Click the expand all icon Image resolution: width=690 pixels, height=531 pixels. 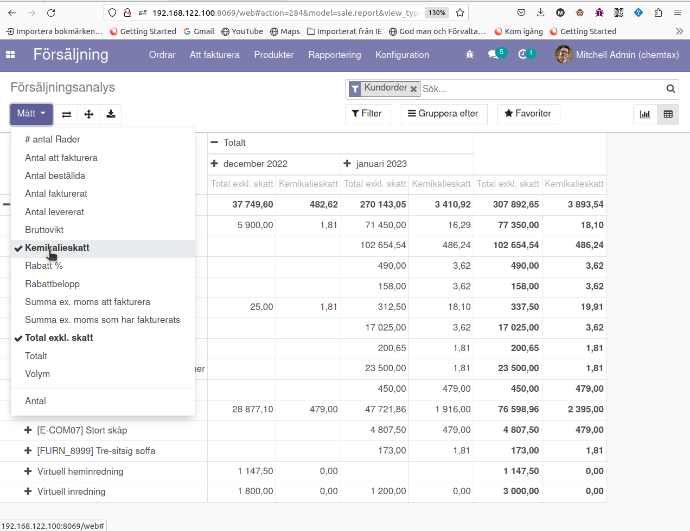pyautogui.click(x=89, y=114)
